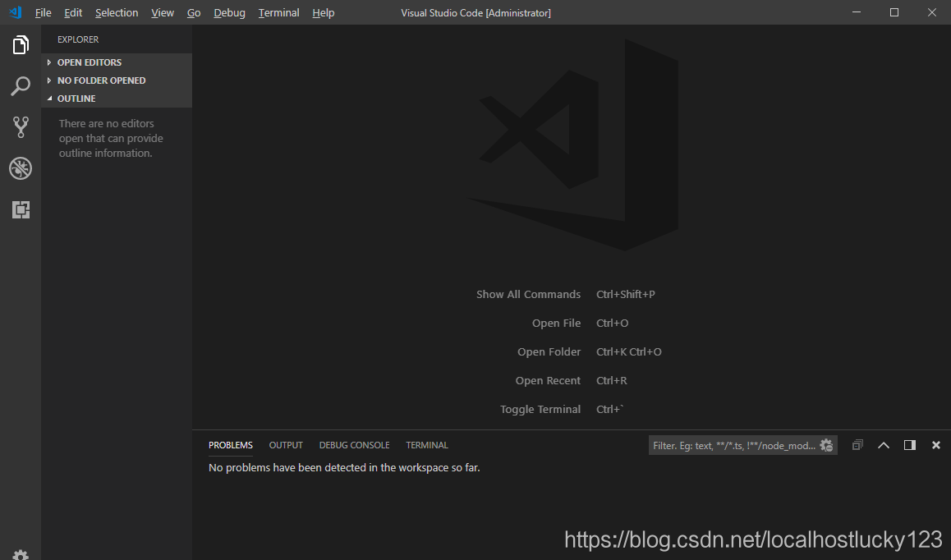Viewport: 951px width, 560px height.
Task: Click the filter settings gear in Problems panel
Action: pos(826,445)
